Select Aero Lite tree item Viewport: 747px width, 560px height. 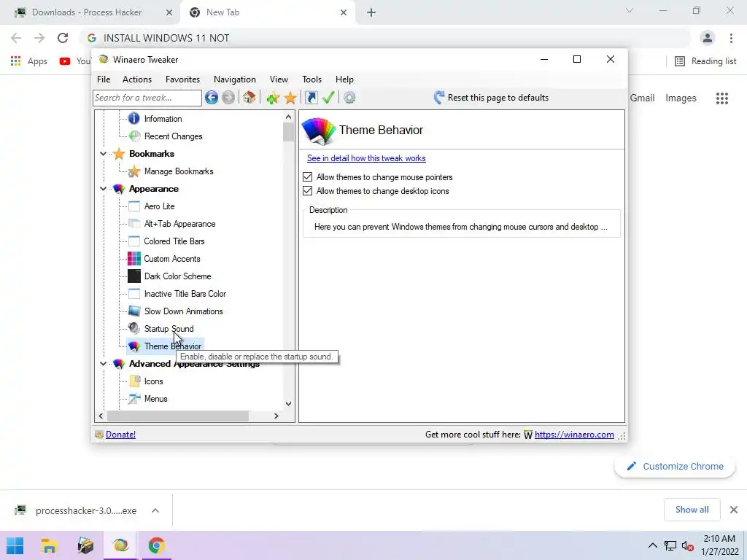click(x=159, y=206)
